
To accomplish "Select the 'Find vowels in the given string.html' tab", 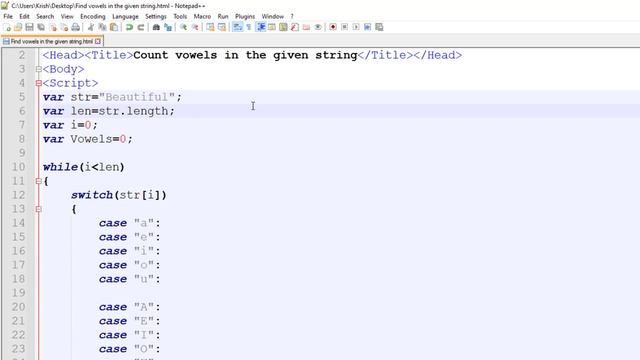I will pyautogui.click(x=52, y=41).
